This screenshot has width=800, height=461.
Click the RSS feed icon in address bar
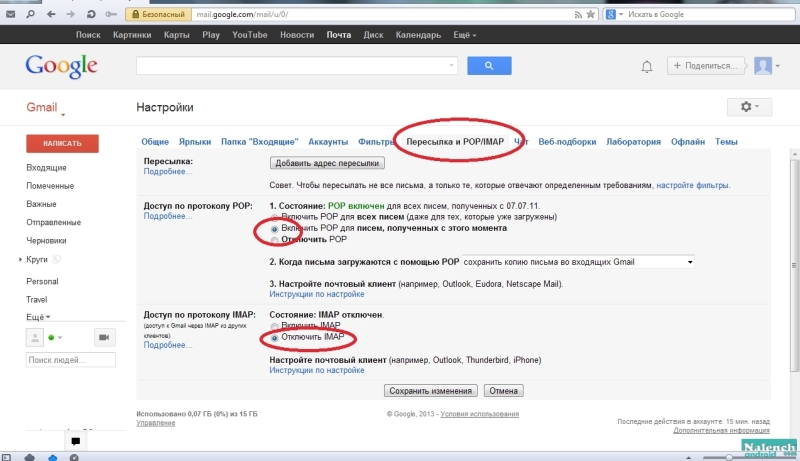coord(578,15)
